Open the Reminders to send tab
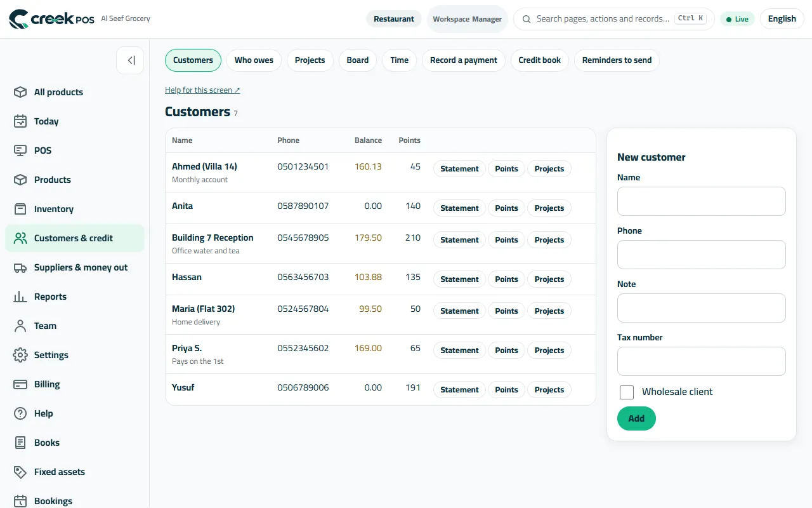 click(617, 60)
